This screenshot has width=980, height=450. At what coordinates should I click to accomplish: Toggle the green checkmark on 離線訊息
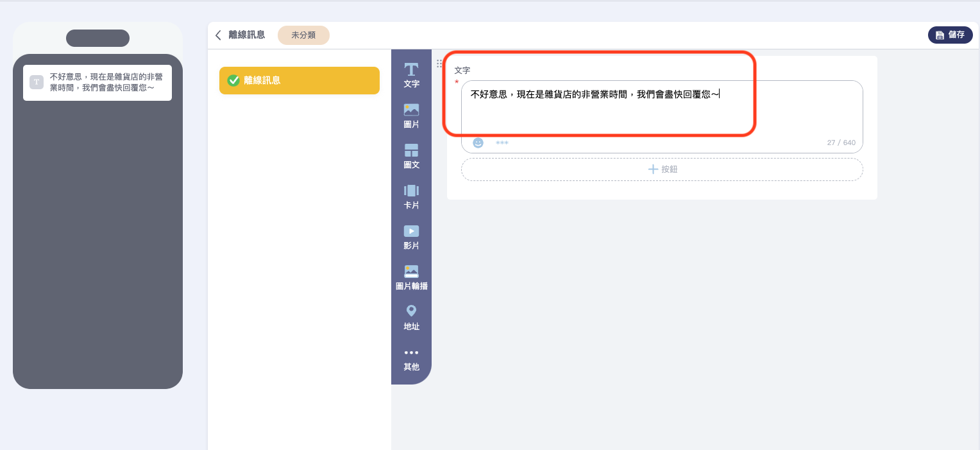point(233,81)
